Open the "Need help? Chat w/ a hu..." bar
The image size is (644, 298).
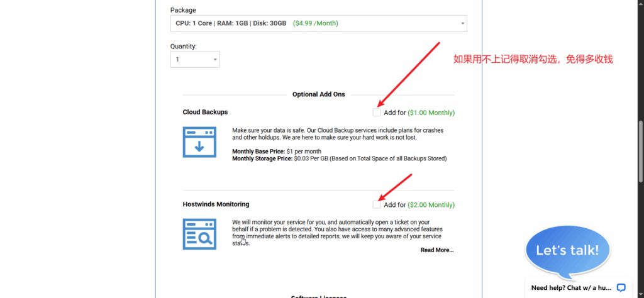(571, 287)
